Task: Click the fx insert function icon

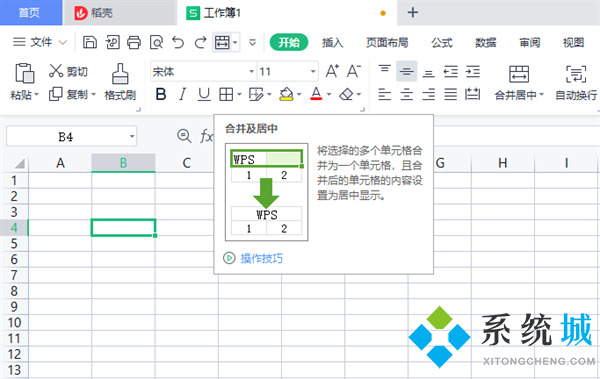Action: 206,136
